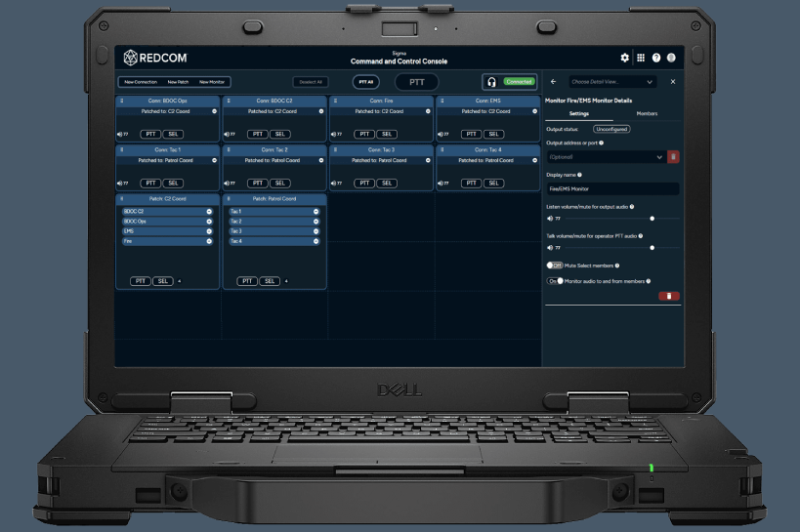The width and height of the screenshot is (800, 532).
Task: Go back with the left arrow icon
Action: (x=554, y=82)
